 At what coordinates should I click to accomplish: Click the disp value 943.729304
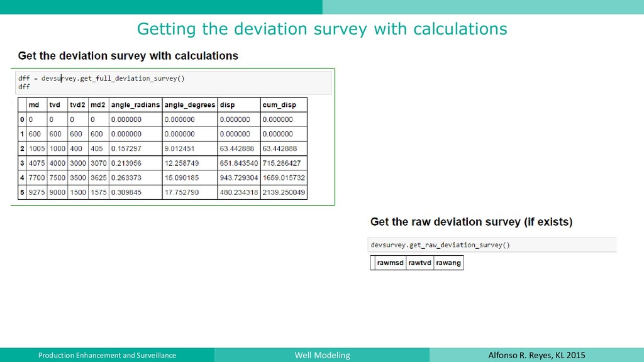(x=238, y=178)
